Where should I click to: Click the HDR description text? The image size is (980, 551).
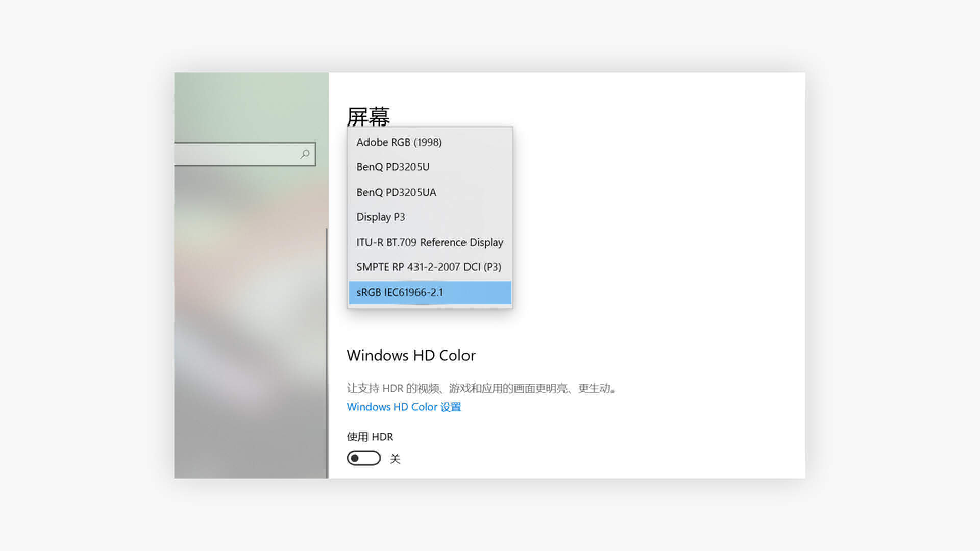(482, 388)
